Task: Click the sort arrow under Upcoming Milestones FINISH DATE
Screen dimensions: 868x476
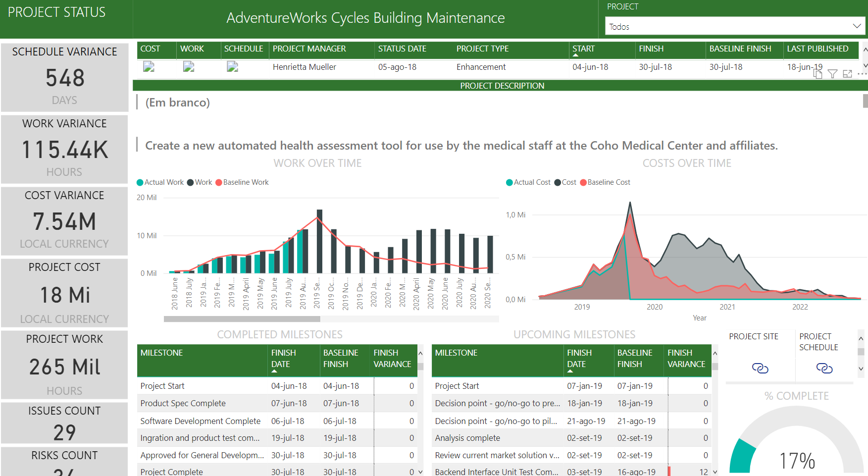Action: click(570, 371)
